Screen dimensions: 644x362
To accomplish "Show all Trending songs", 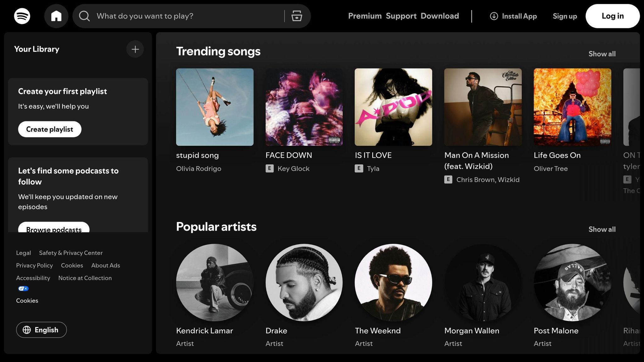I will (602, 54).
